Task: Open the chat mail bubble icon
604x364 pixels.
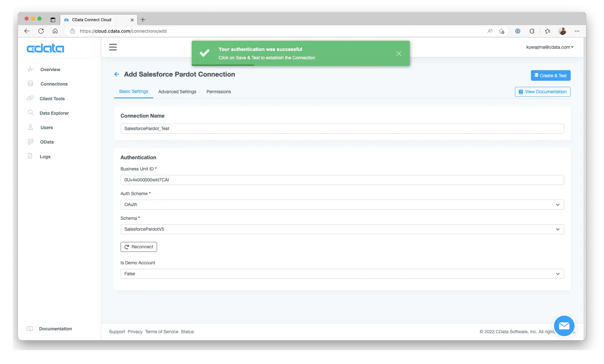Action: [564, 326]
